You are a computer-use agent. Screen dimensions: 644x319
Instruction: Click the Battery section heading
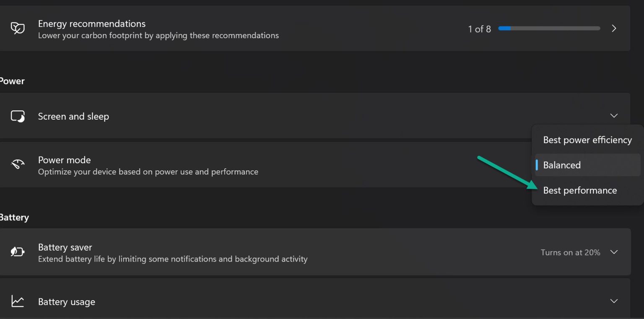click(14, 217)
